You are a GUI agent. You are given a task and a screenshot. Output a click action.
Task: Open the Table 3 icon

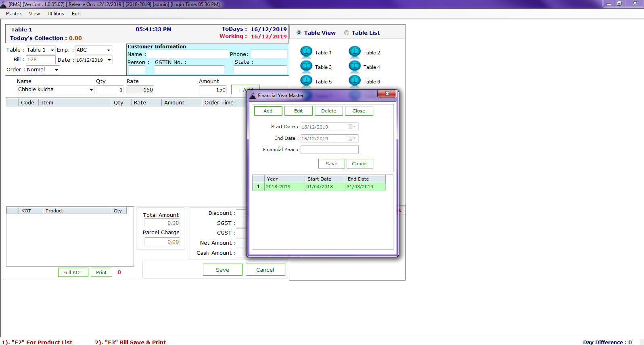[306, 67]
